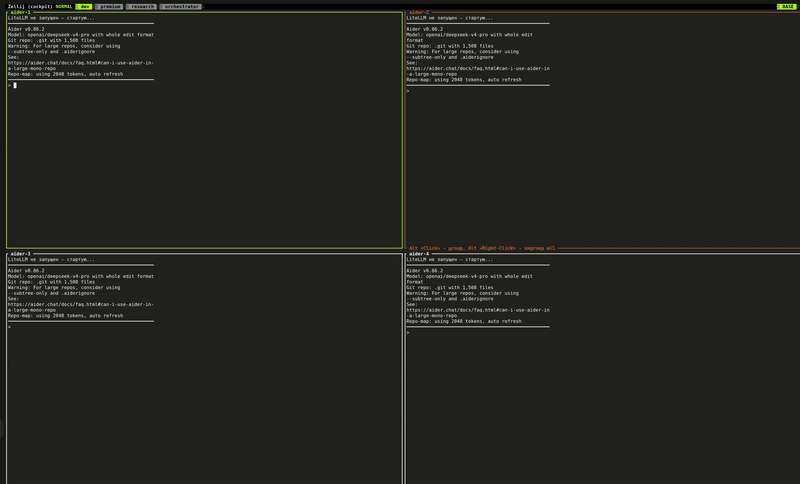Click 'Git repo: .git' line in aider-2
The width and height of the screenshot is (800, 484).
449,46
